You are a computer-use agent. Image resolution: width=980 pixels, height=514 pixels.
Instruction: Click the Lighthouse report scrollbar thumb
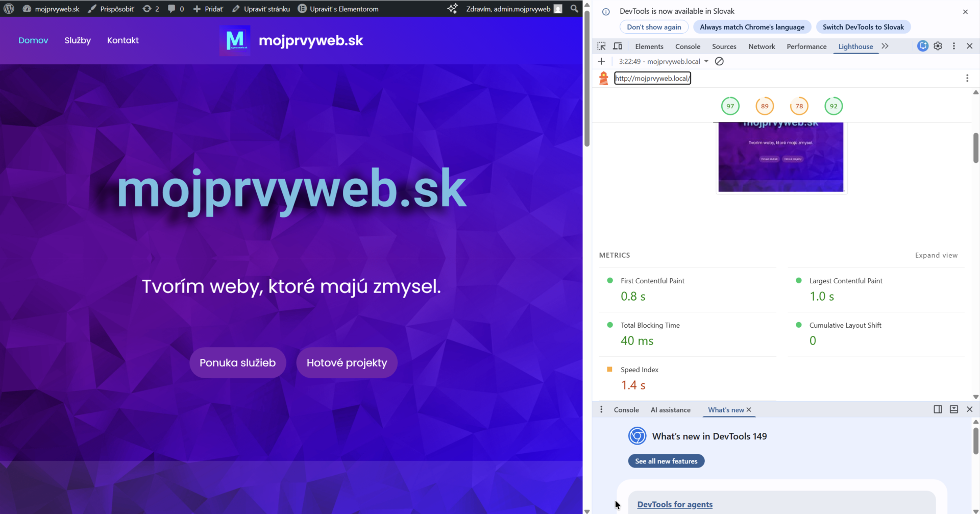click(975, 148)
